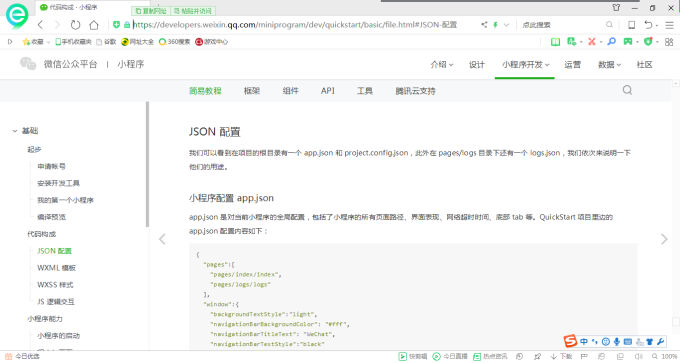Viewport: 681px width, 363px height.
Task: Click the undo-close-tab arrow icon
Action: pos(648,25)
